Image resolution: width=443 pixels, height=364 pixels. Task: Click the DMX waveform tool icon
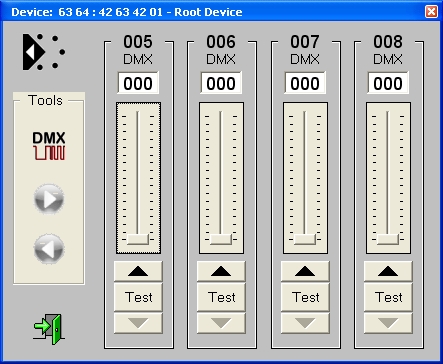click(x=49, y=146)
